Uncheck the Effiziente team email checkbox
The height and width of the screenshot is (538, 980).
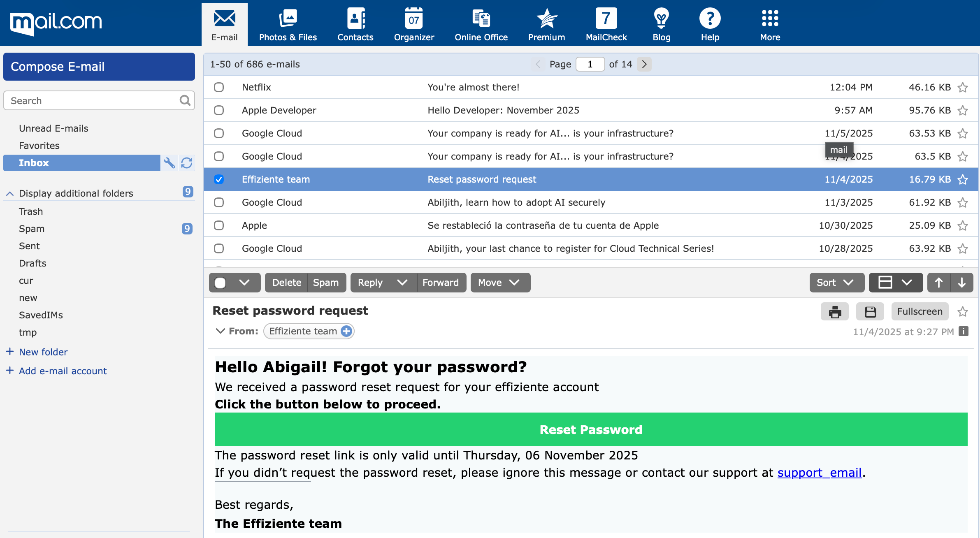click(x=219, y=179)
